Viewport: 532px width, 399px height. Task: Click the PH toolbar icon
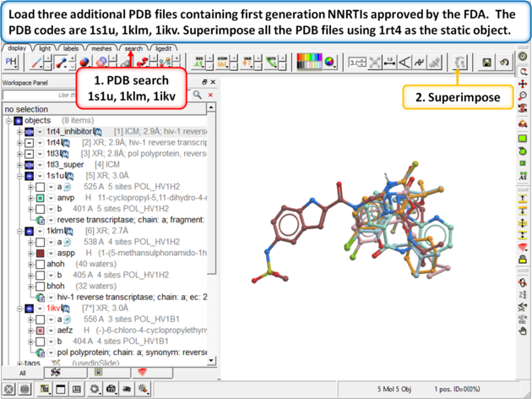(12, 63)
